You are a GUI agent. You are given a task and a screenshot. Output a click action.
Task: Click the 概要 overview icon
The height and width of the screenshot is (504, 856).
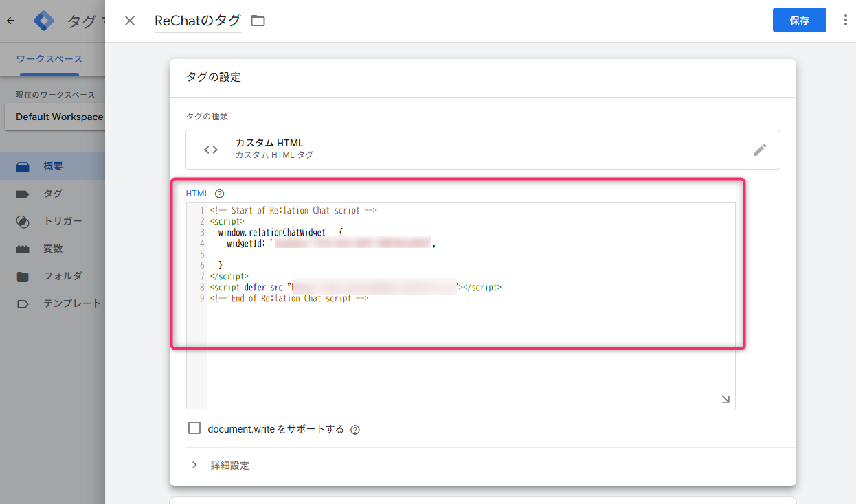tap(23, 166)
